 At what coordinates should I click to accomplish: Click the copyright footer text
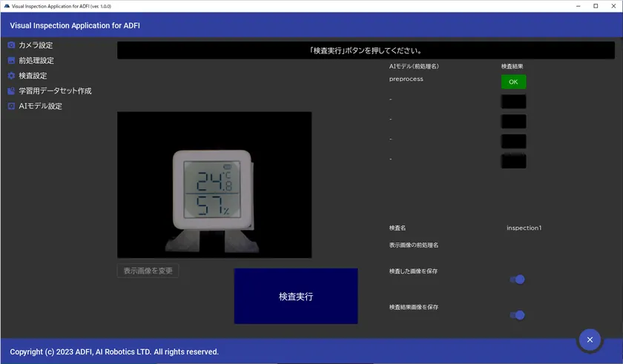[114, 351]
